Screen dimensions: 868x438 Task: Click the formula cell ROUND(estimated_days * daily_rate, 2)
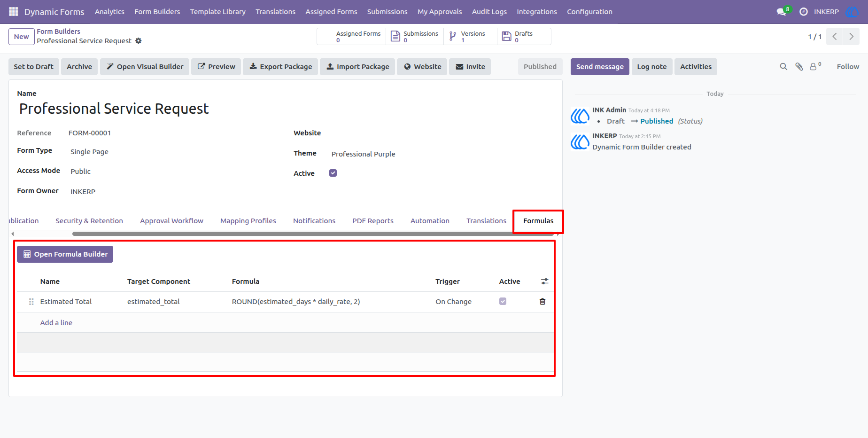[296, 302]
